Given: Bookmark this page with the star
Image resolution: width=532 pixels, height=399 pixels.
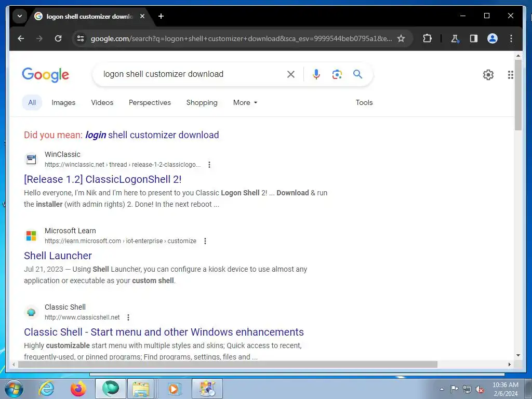Looking at the screenshot, I should 401,38.
